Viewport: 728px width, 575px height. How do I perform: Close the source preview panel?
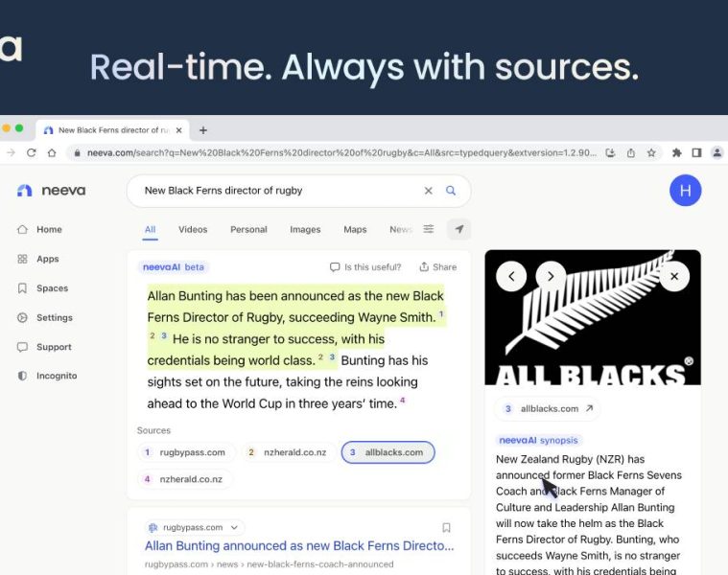point(674,276)
